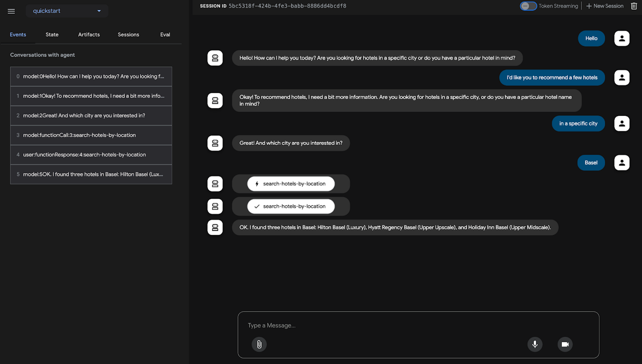
Task: Start a New Session
Action: 605,6
